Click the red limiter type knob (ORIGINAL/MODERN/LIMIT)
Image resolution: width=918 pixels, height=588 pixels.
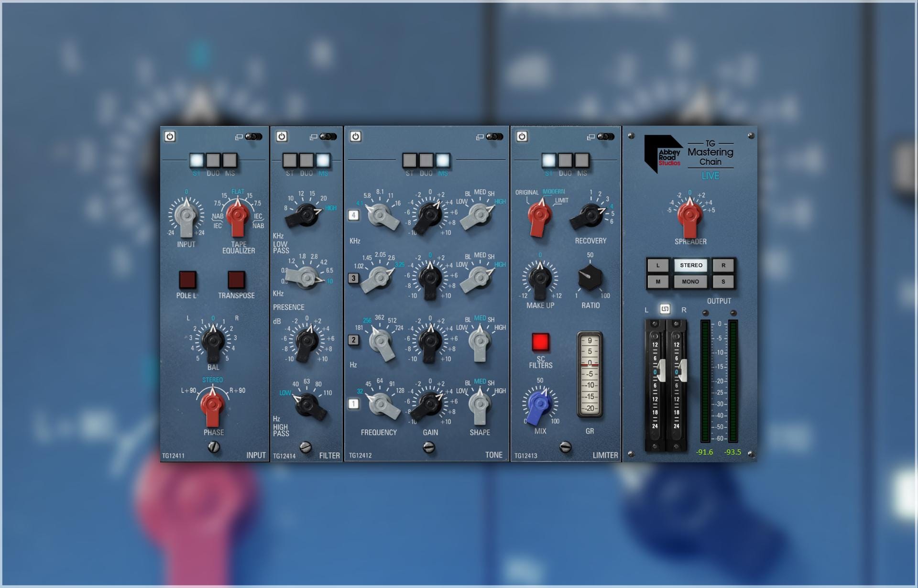[540, 216]
